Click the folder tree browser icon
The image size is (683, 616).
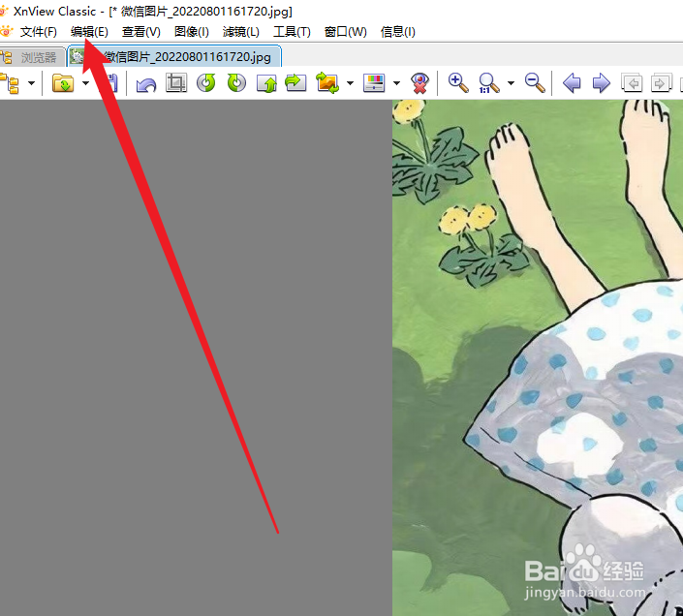tap(10, 83)
